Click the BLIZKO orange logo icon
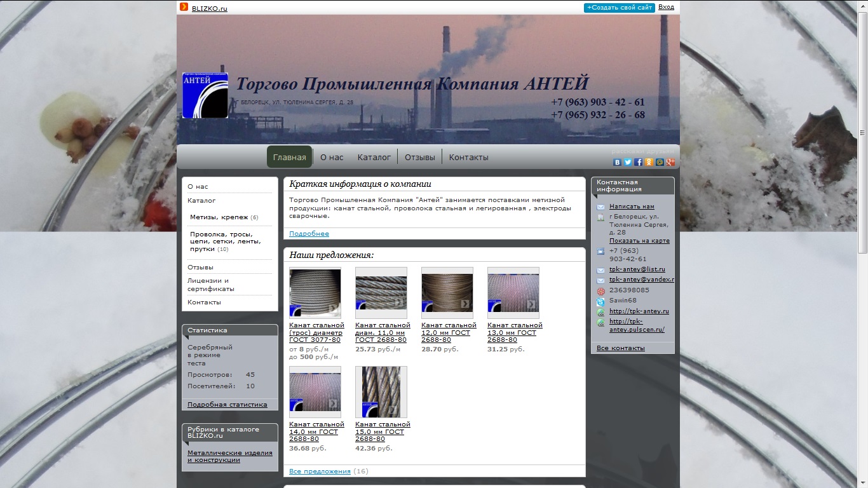Image resolution: width=868 pixels, height=488 pixels. pos(184,7)
